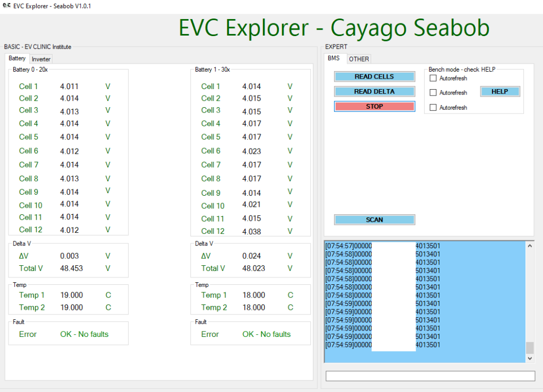Click the window title "EVC Explorer - Seabob V1.0.1"

pos(52,6)
